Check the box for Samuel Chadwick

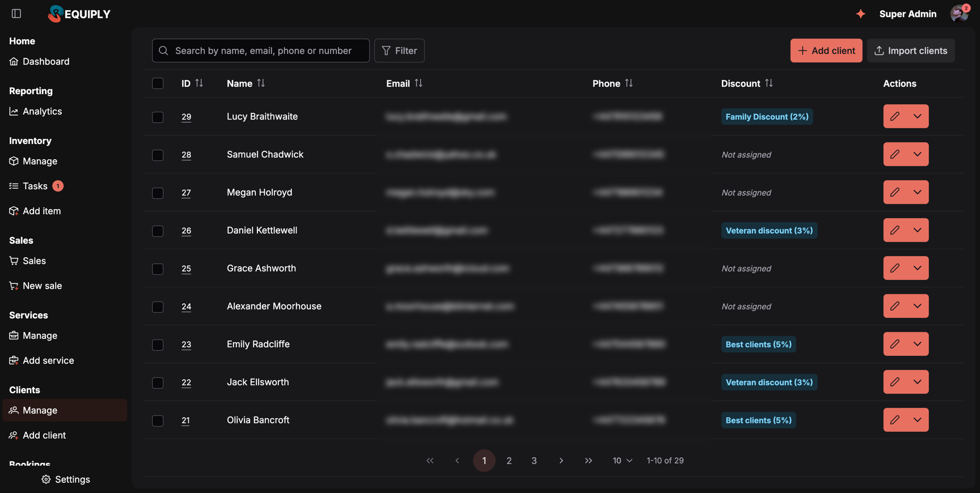point(158,155)
